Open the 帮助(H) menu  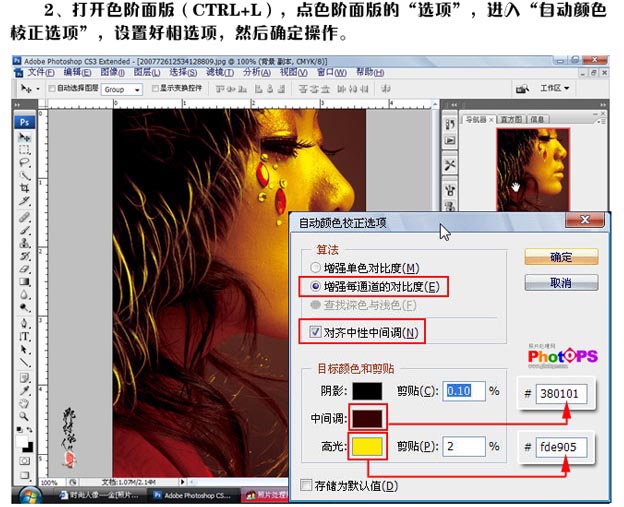tap(370, 72)
